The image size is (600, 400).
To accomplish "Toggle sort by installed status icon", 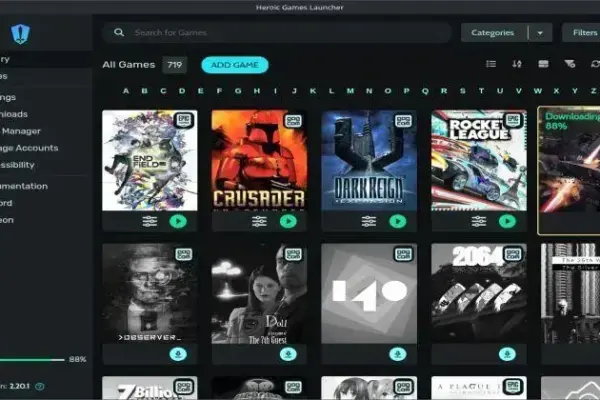I will 543,64.
